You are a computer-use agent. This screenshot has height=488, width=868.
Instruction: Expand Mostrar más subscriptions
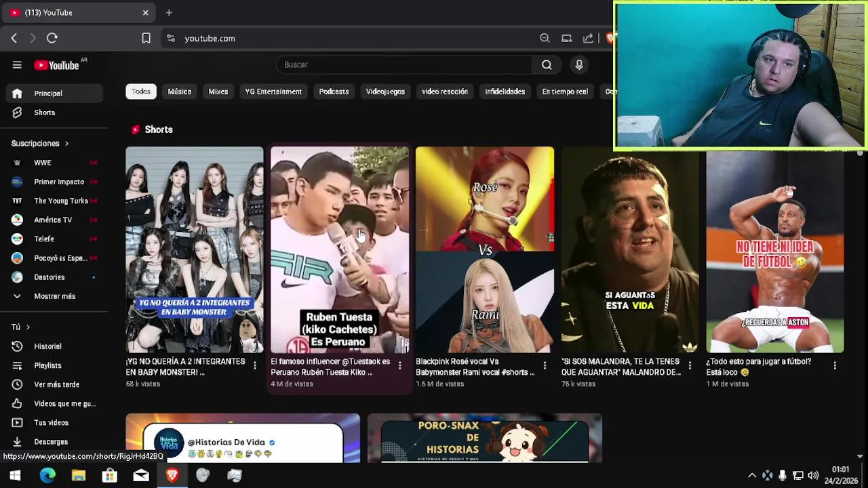pyautogui.click(x=54, y=296)
